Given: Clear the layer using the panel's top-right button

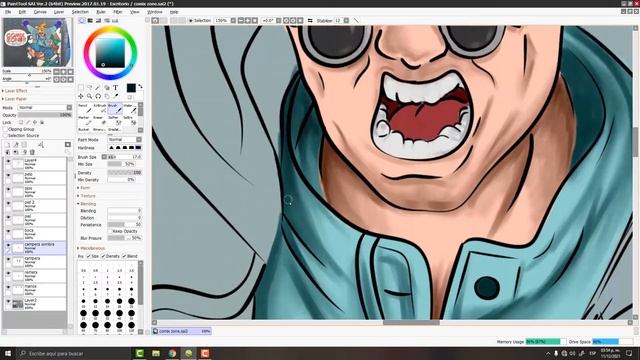Looking at the screenshot, I should coord(68,144).
